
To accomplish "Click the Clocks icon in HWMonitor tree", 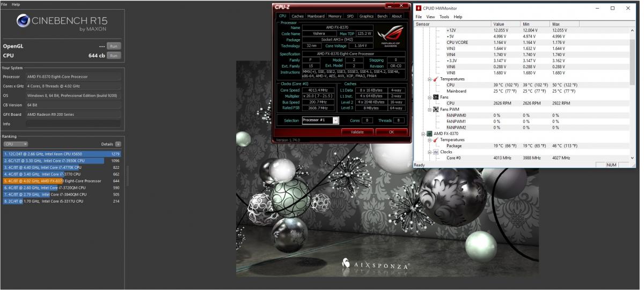I will click(436, 152).
